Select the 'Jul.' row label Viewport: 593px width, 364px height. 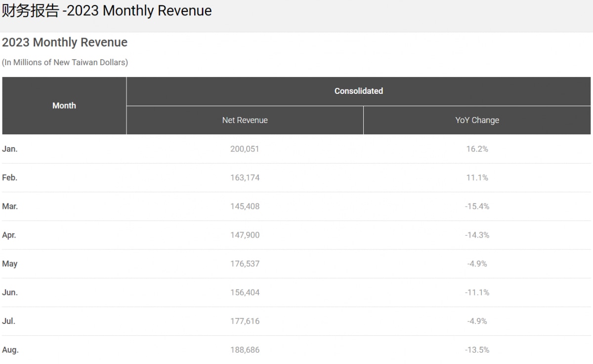9,321
